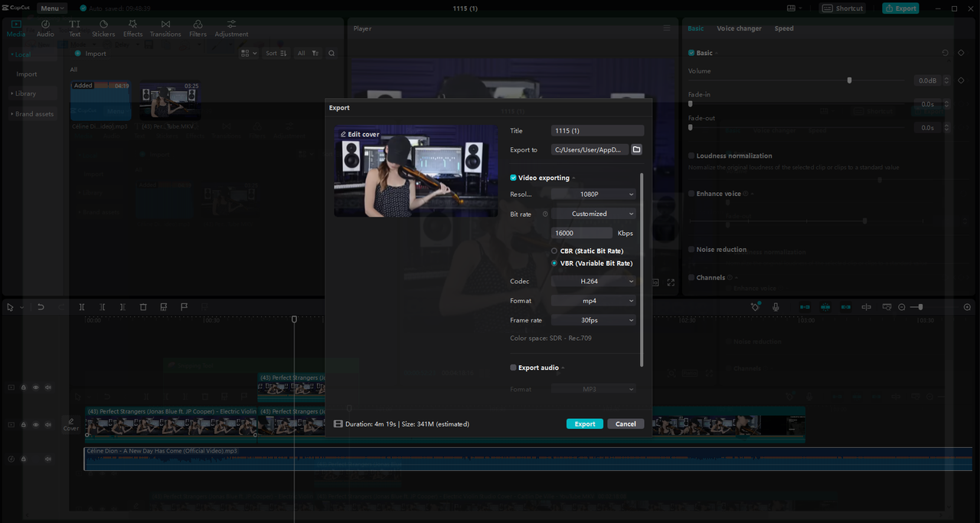This screenshot has height=523, width=980.
Task: Open the Bit rate Customized dropdown
Action: click(593, 214)
